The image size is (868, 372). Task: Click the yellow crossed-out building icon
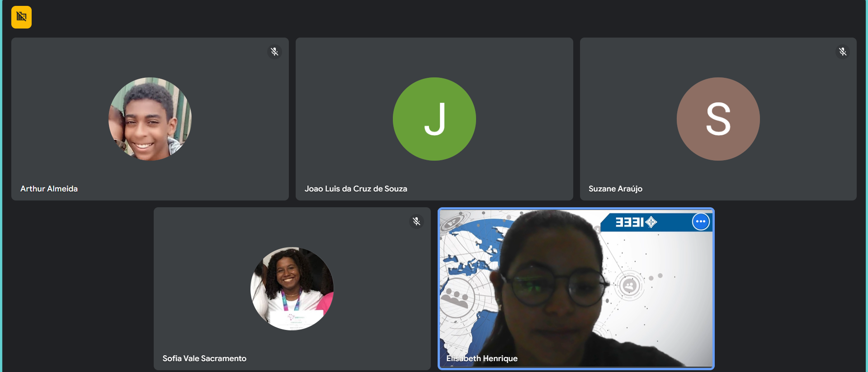click(x=21, y=17)
